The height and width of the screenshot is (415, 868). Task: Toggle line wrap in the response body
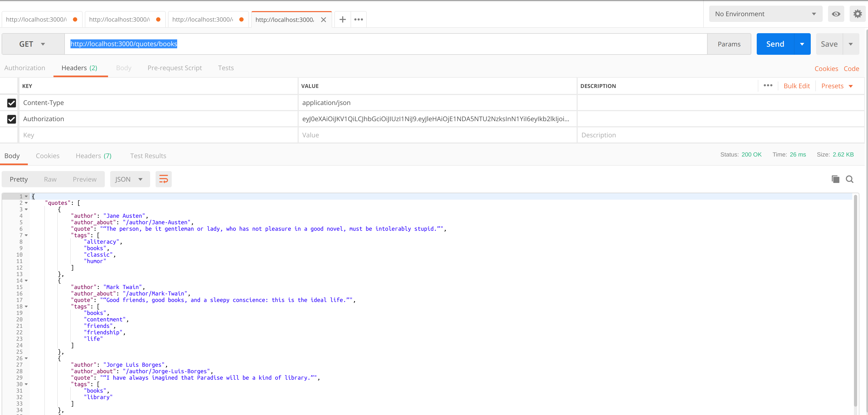click(163, 179)
